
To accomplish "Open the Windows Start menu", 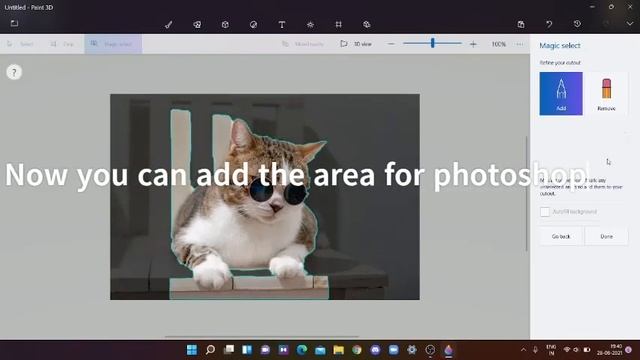I will point(192,350).
